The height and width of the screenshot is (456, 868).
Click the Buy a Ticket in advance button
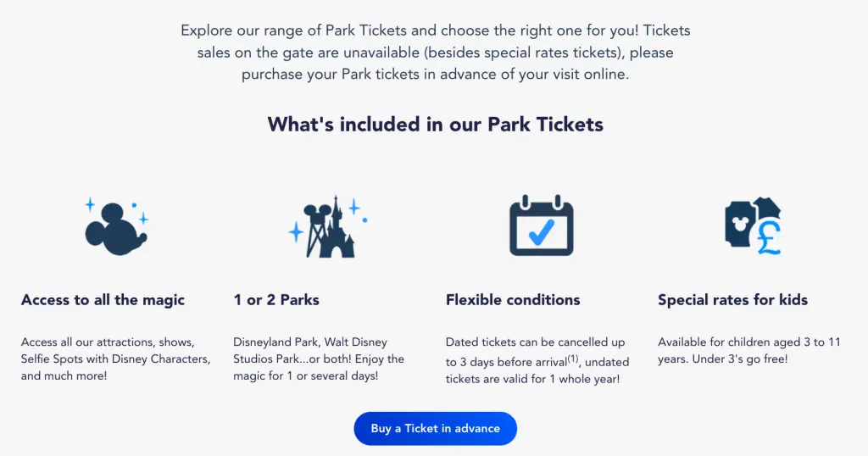pos(435,428)
